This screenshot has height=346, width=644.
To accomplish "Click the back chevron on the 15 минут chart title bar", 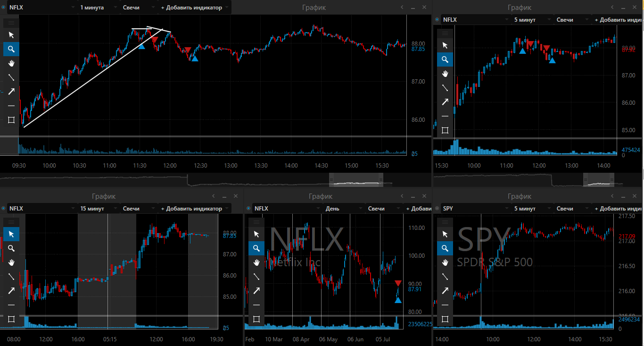I will (213, 196).
